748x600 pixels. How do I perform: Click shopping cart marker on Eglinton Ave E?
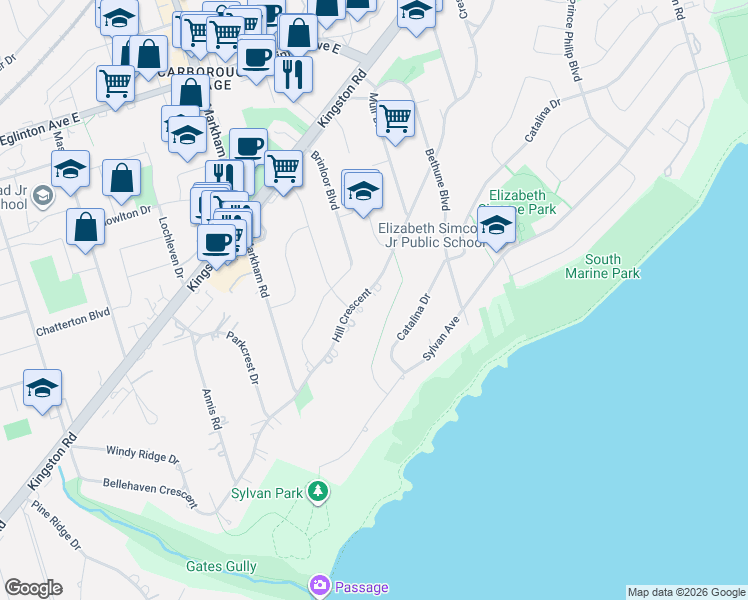pyautogui.click(x=115, y=87)
